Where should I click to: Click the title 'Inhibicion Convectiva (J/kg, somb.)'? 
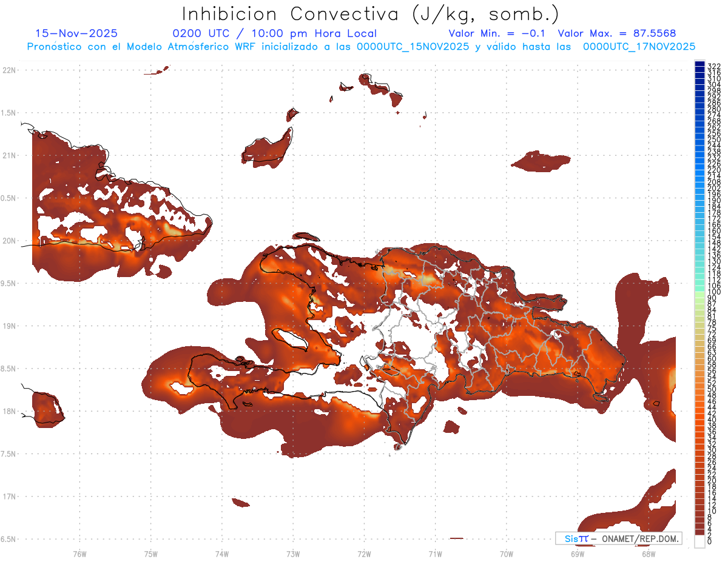[x=371, y=14]
